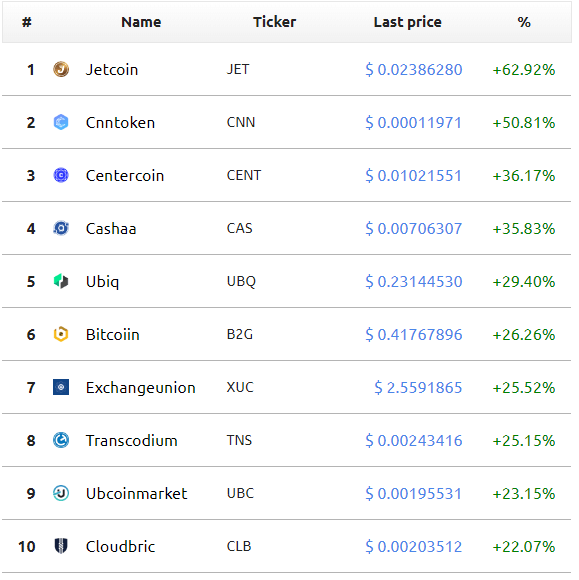Select the CAS ticker cell
579x580 pixels.
click(x=239, y=228)
